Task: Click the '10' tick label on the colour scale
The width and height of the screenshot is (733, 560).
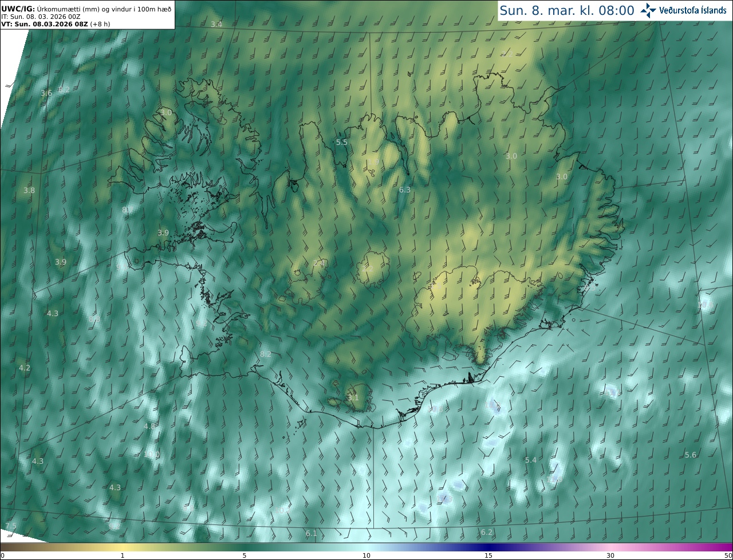Action: click(366, 555)
